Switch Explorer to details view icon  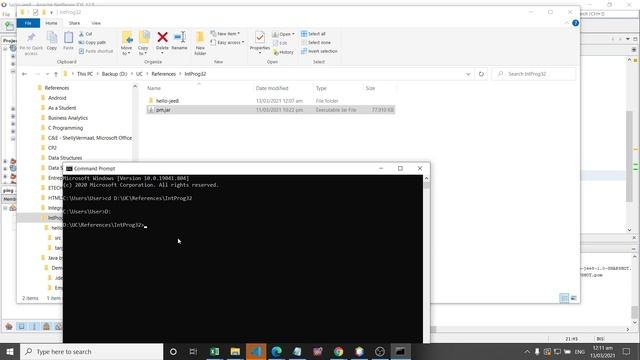click(564, 298)
